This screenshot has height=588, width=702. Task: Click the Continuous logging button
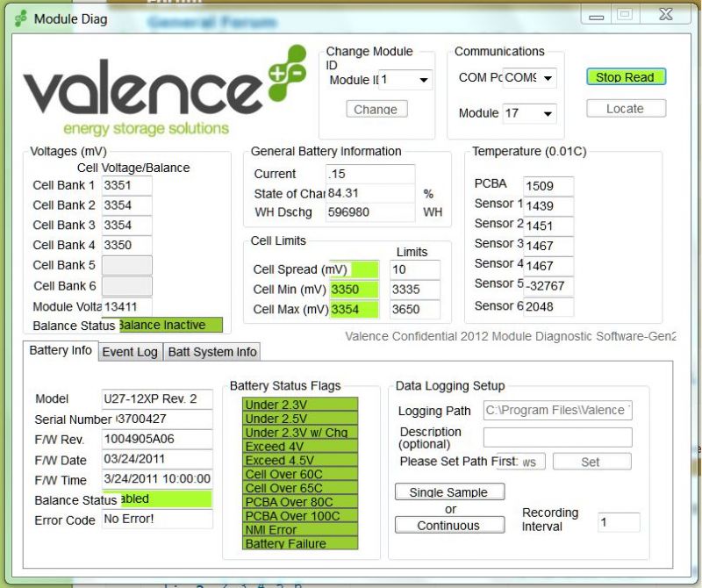(449, 525)
